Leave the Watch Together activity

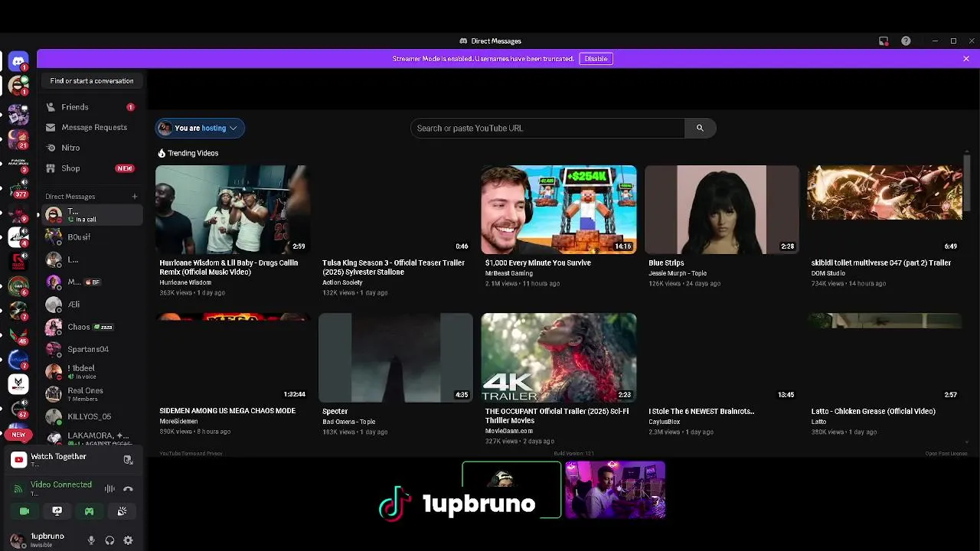(x=128, y=460)
